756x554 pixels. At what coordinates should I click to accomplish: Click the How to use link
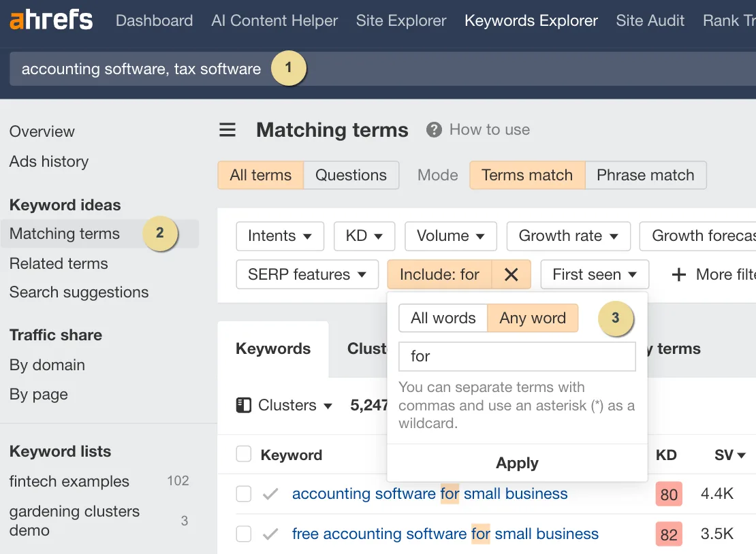[x=490, y=129]
